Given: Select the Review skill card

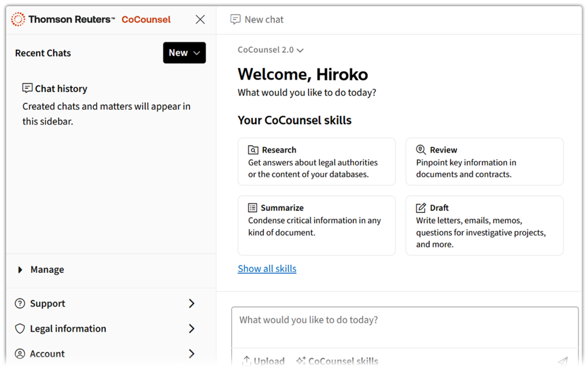Looking at the screenshot, I should [485, 161].
